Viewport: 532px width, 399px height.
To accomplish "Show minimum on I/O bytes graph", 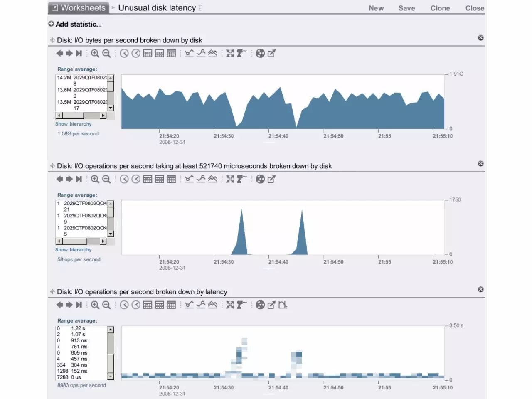I will pos(189,53).
